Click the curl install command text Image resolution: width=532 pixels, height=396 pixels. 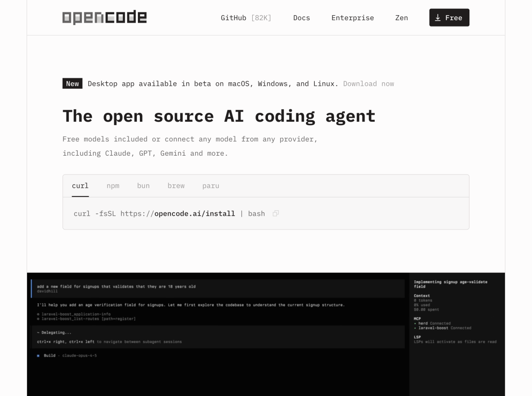pos(169,213)
